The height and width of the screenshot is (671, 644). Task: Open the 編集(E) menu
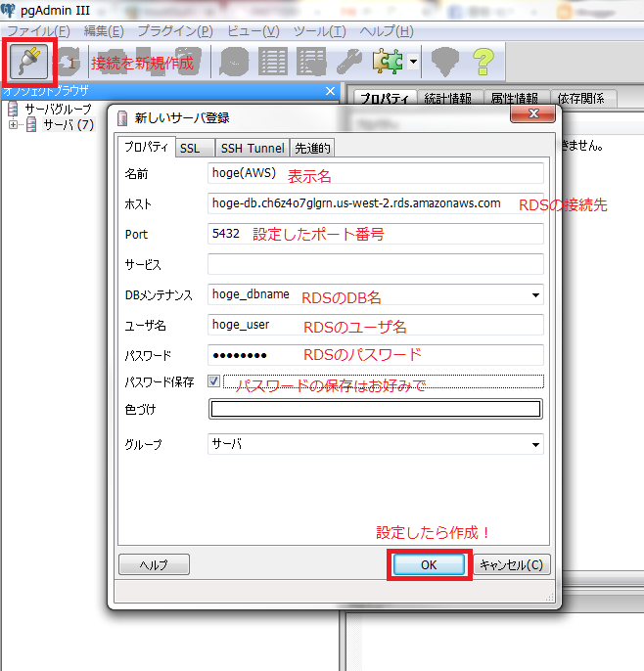[104, 31]
